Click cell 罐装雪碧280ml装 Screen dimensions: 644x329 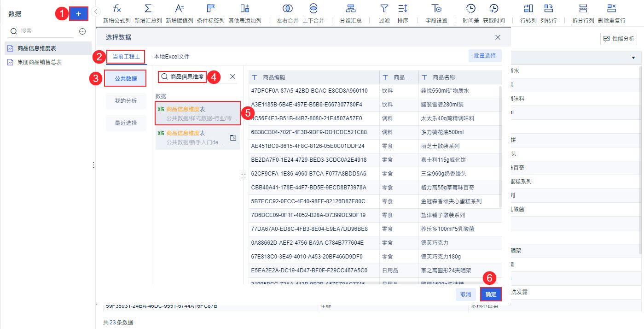460,105
